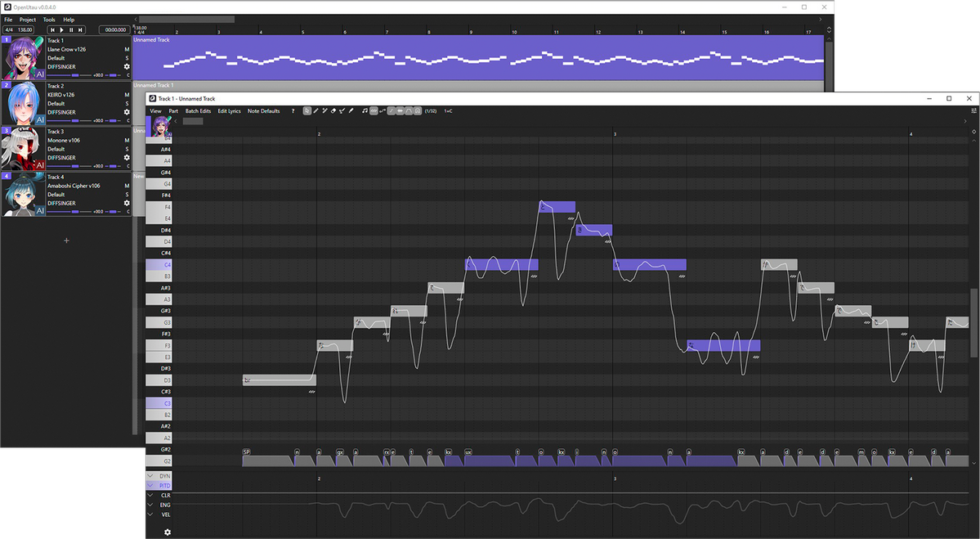The width and height of the screenshot is (980, 539).
Task: Click the 4/4 138.00 tempo button
Action: [x=18, y=30]
